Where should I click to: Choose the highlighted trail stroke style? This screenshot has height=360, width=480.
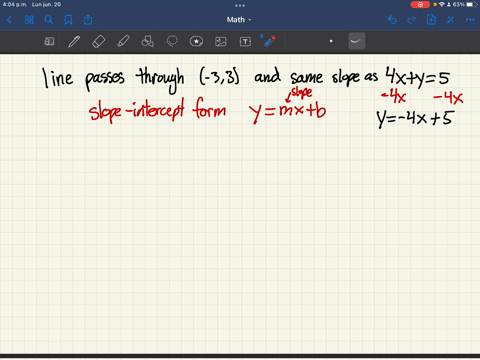point(357,41)
